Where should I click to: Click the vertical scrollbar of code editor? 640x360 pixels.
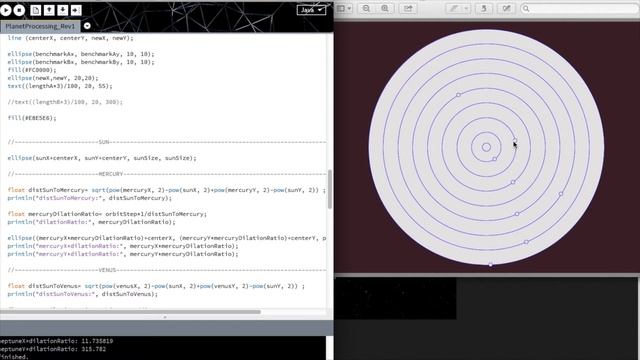click(329, 189)
